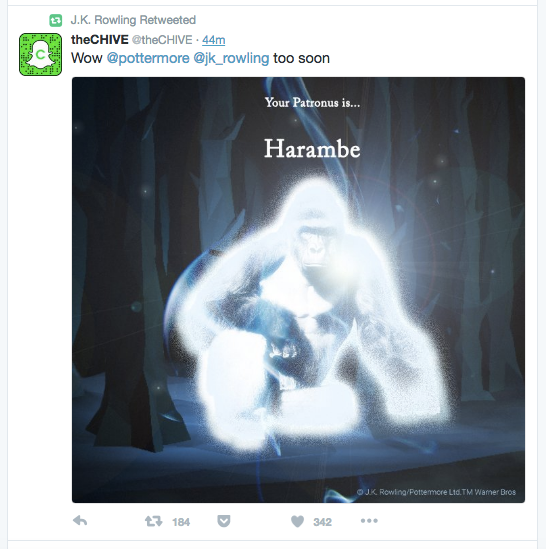Viewport: 546px width, 549px height.
Task: Open the glowing gorilla Patronus image
Action: point(298,290)
